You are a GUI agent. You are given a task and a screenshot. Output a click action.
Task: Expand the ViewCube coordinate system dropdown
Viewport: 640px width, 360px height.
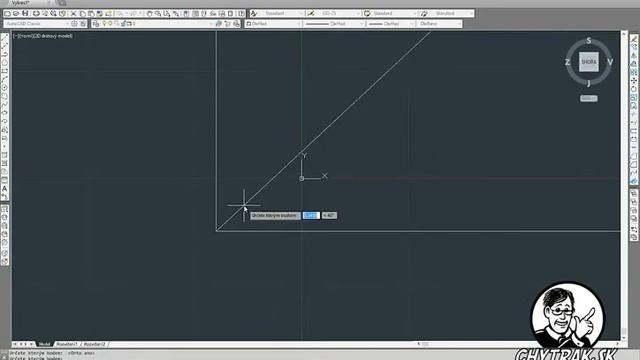(x=589, y=98)
